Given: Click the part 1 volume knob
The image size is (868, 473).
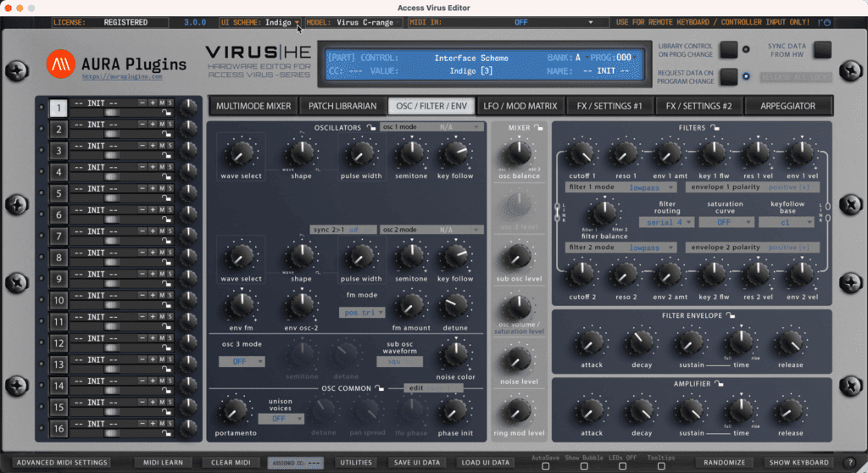Looking at the screenshot, I should (x=189, y=108).
